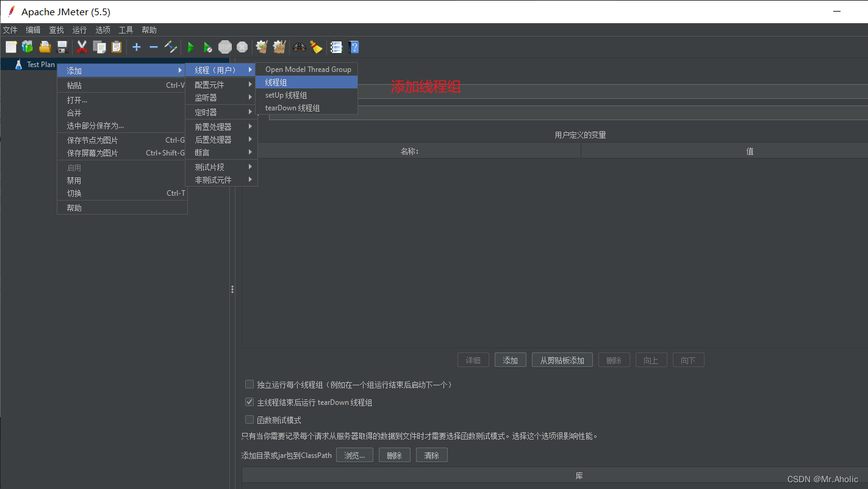Click the Help question mark icon
Viewport: 868px width, 489px height.
click(x=353, y=47)
